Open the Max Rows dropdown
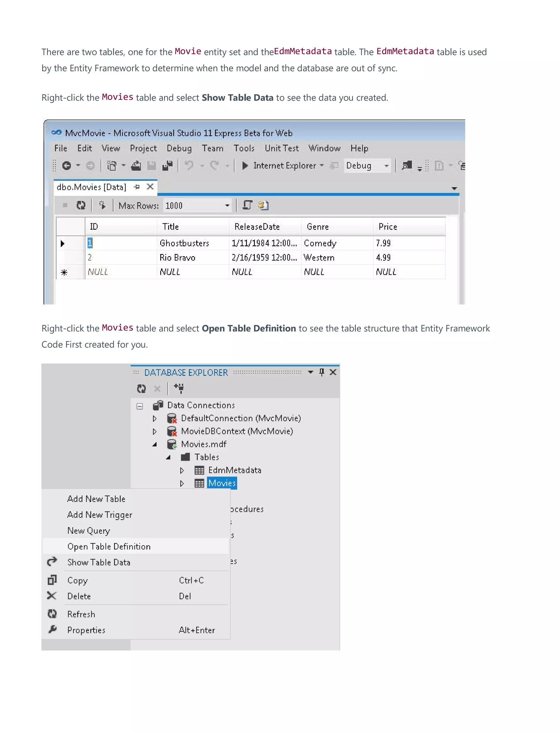The image size is (560, 733). click(x=227, y=206)
